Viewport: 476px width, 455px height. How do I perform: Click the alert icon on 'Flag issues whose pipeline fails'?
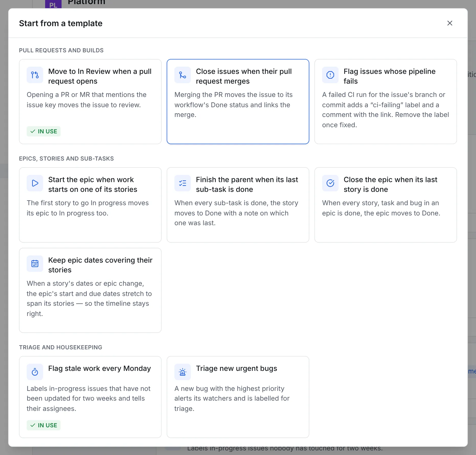pos(330,75)
